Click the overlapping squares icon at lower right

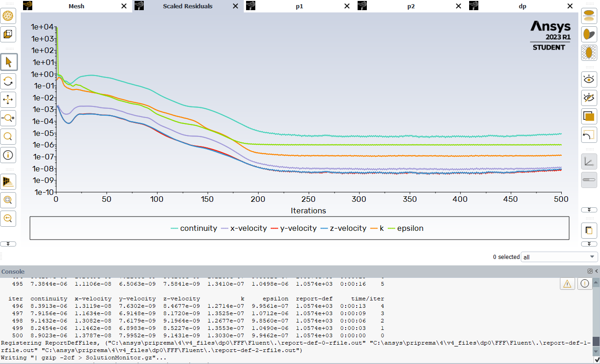click(589, 230)
